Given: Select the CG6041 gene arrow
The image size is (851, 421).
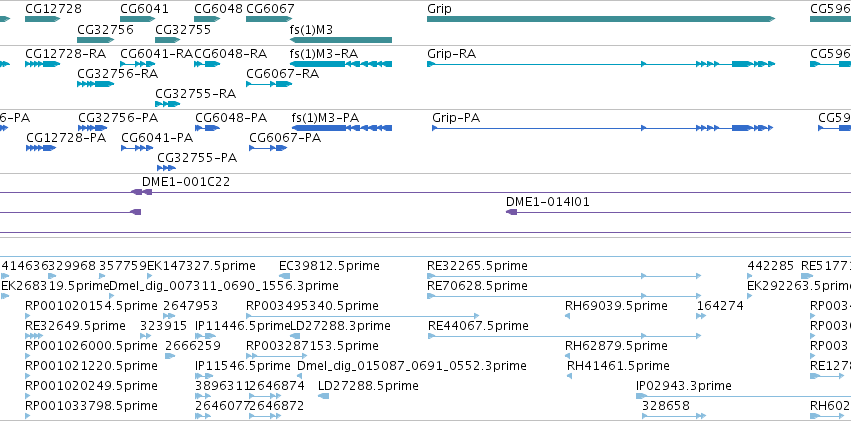Looking at the screenshot, I should tap(138, 19).
